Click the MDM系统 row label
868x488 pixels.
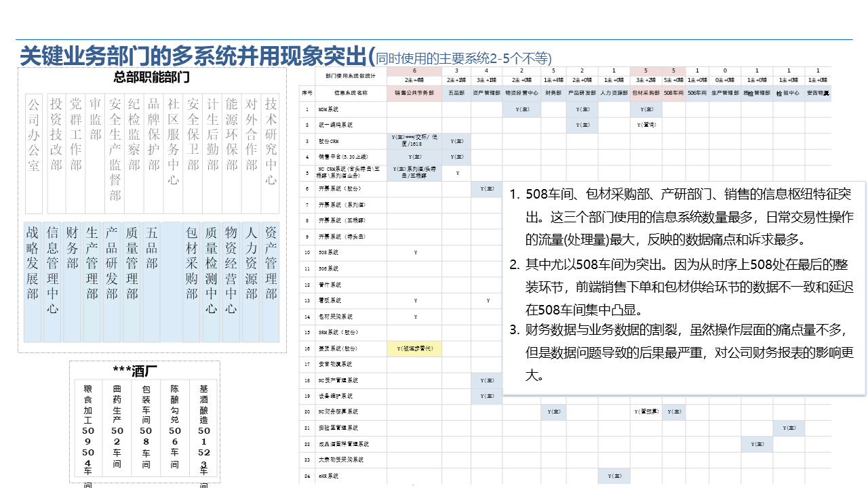(328, 109)
